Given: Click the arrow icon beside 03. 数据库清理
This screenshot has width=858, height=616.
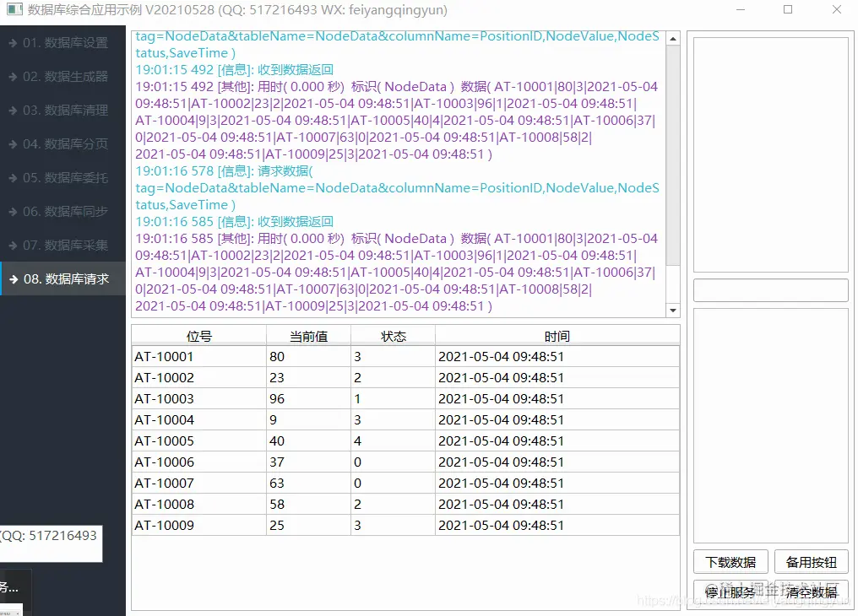Looking at the screenshot, I should click(14, 111).
